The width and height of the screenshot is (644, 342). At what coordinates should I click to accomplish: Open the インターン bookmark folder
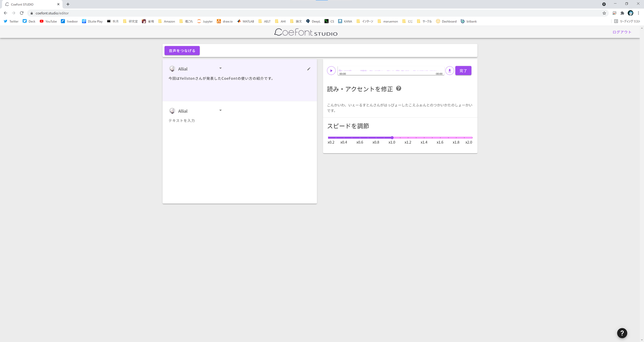(365, 21)
